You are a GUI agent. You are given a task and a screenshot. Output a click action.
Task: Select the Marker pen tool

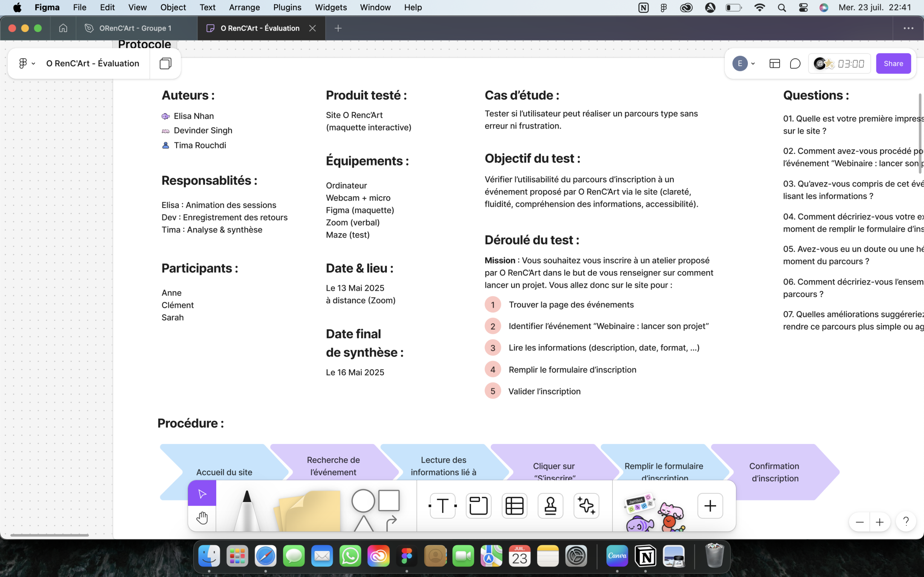(247, 510)
